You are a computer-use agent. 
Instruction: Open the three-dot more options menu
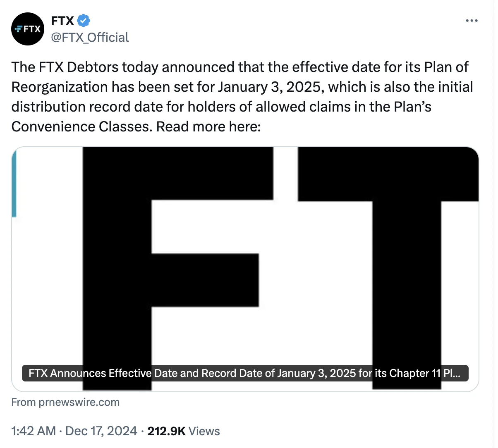pyautogui.click(x=472, y=21)
